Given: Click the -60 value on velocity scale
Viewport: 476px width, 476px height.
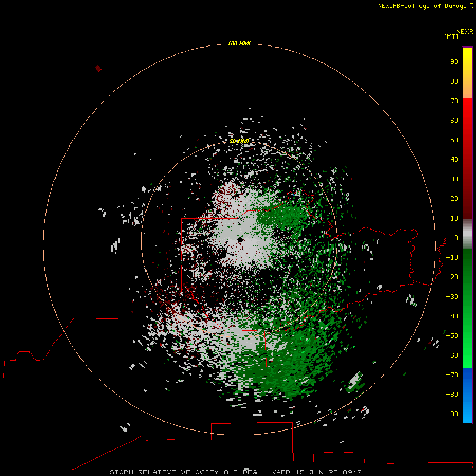Looking at the screenshot, I should point(452,355).
